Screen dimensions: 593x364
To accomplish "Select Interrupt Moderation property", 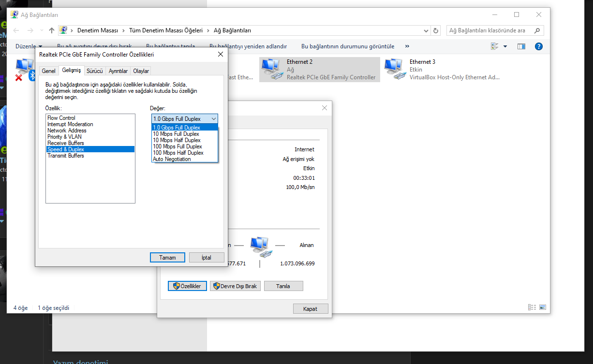I will 90,124.
